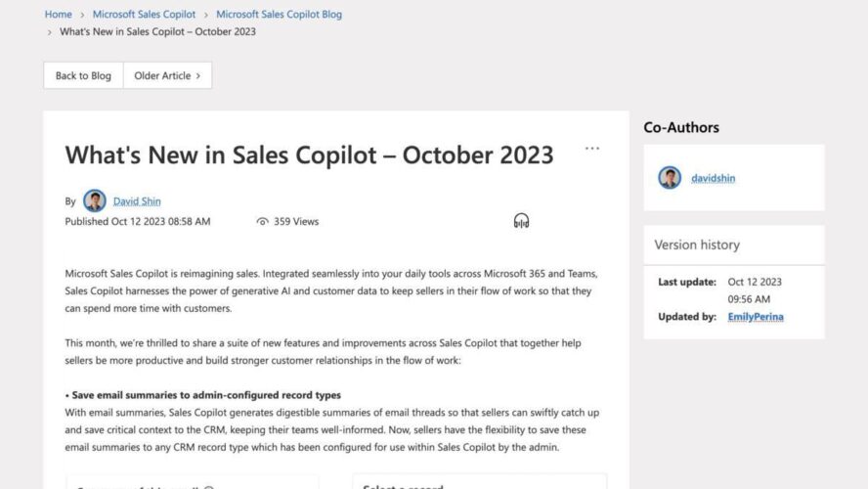
Task: Click the Published Oct 12 2023 timestamp
Action: click(137, 222)
